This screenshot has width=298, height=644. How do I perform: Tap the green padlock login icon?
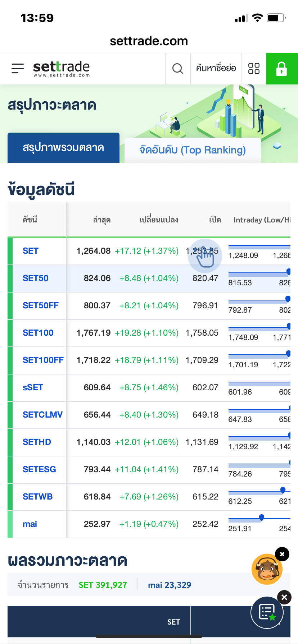pos(281,69)
